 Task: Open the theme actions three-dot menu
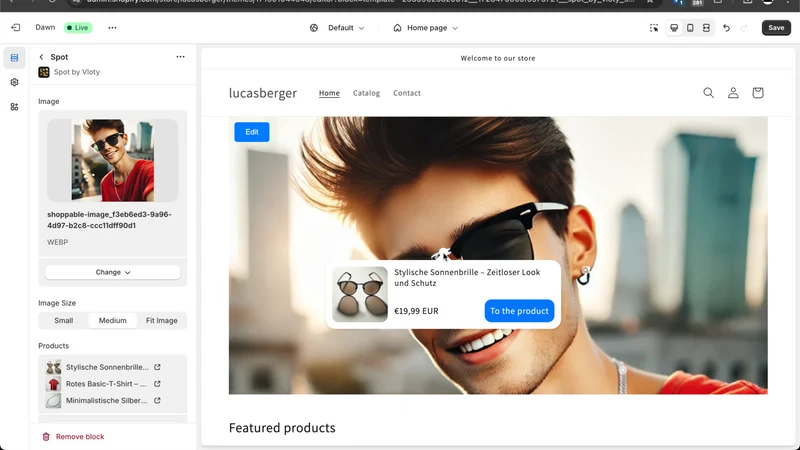[x=112, y=28]
